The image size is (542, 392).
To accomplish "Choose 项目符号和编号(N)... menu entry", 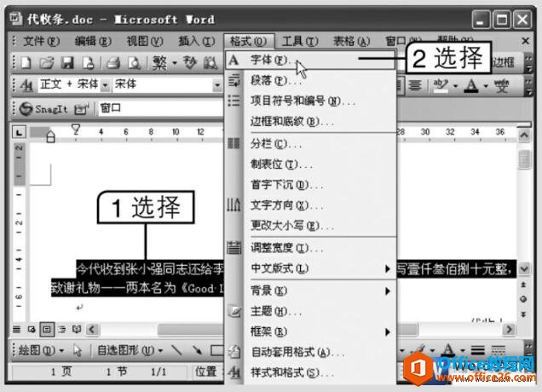I will point(310,101).
